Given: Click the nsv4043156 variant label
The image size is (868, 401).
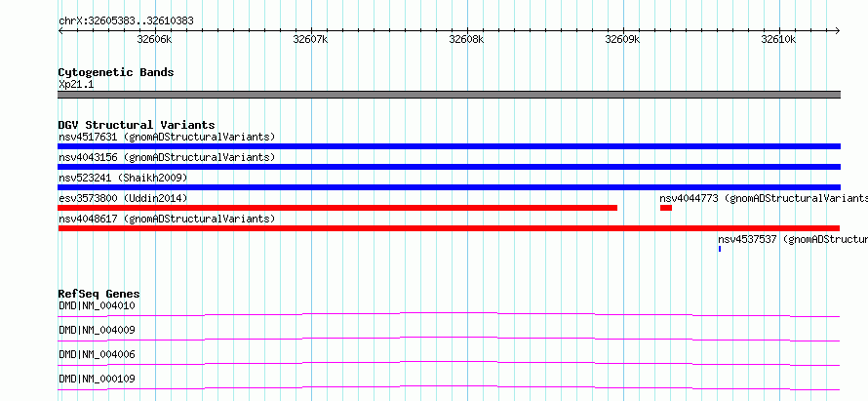Looking at the screenshot, I should [167, 157].
